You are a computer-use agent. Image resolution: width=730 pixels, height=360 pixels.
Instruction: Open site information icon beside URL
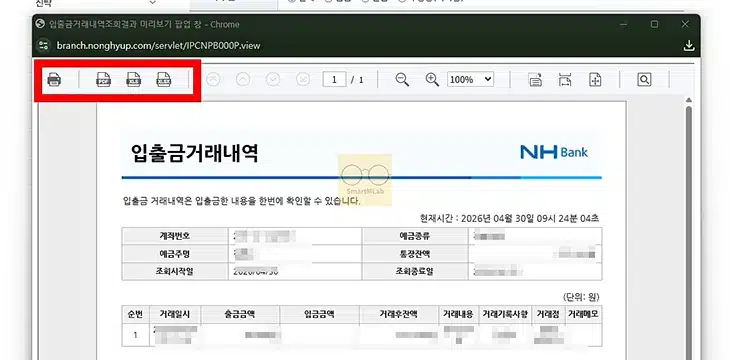pos(44,46)
